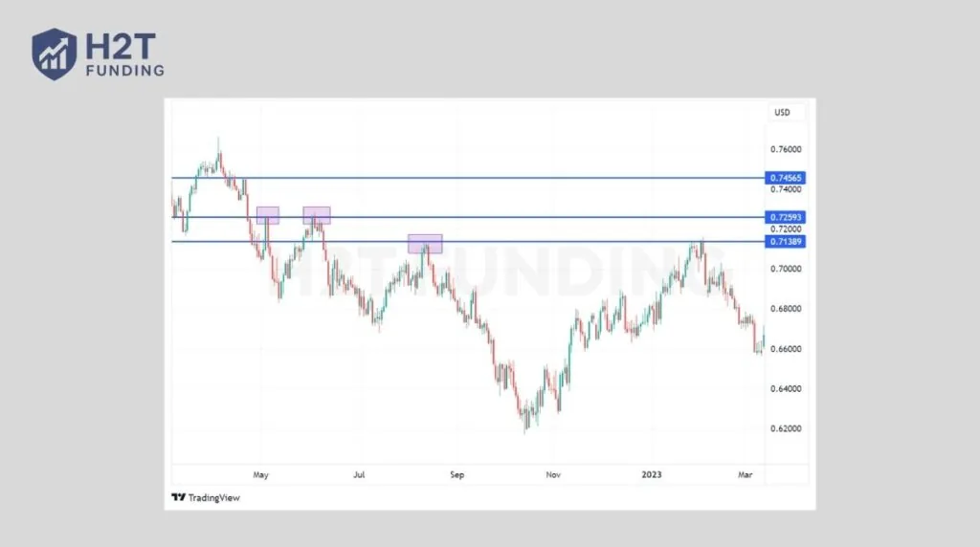Screen dimensions: 980x547
Task: Click the TradingView logo icon
Action: click(178, 497)
